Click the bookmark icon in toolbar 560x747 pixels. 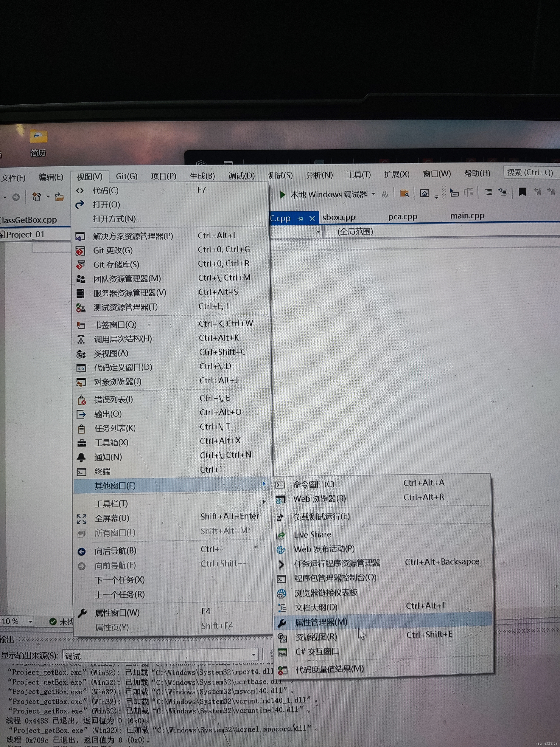click(x=522, y=192)
